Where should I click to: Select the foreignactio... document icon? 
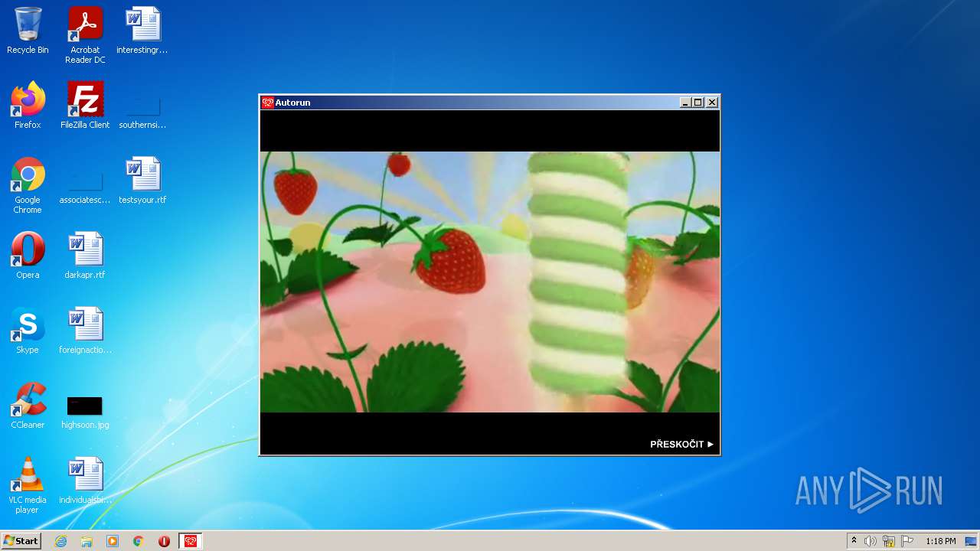click(85, 331)
